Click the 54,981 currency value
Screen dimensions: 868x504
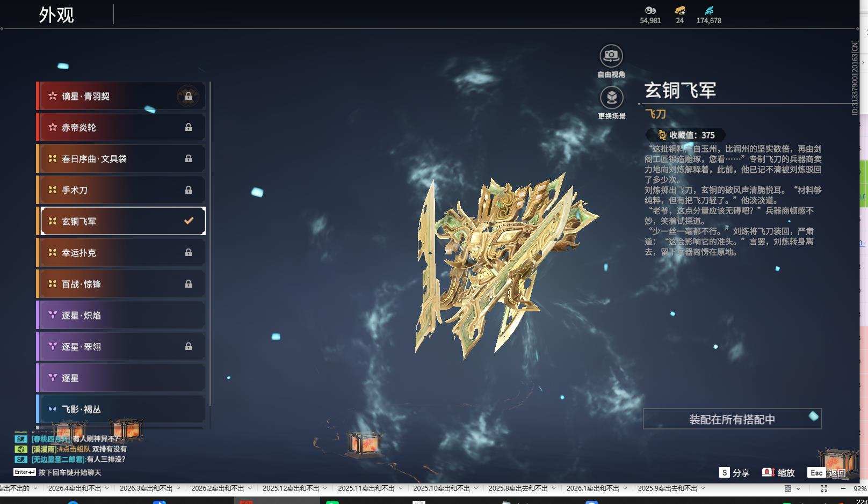tap(650, 20)
